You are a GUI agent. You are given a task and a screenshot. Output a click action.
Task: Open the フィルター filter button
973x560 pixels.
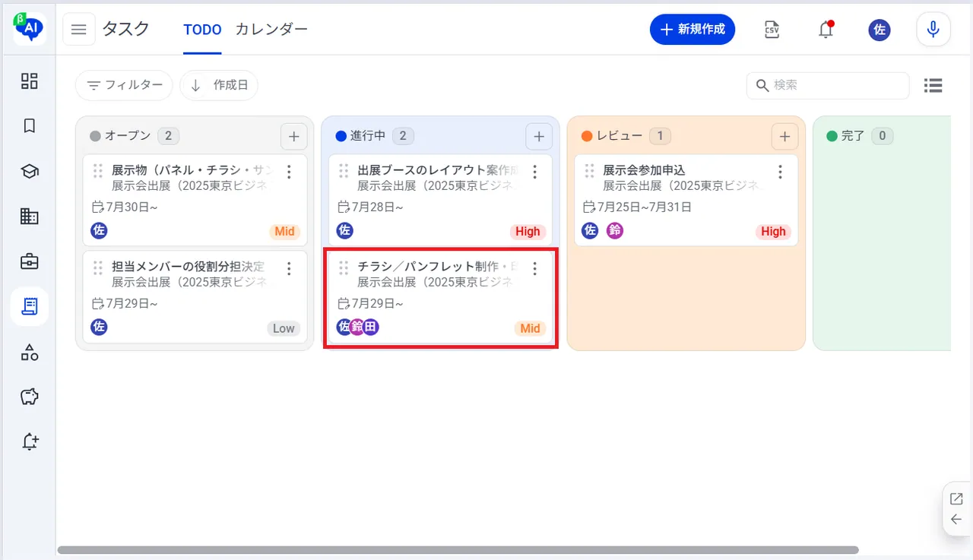[x=124, y=85]
